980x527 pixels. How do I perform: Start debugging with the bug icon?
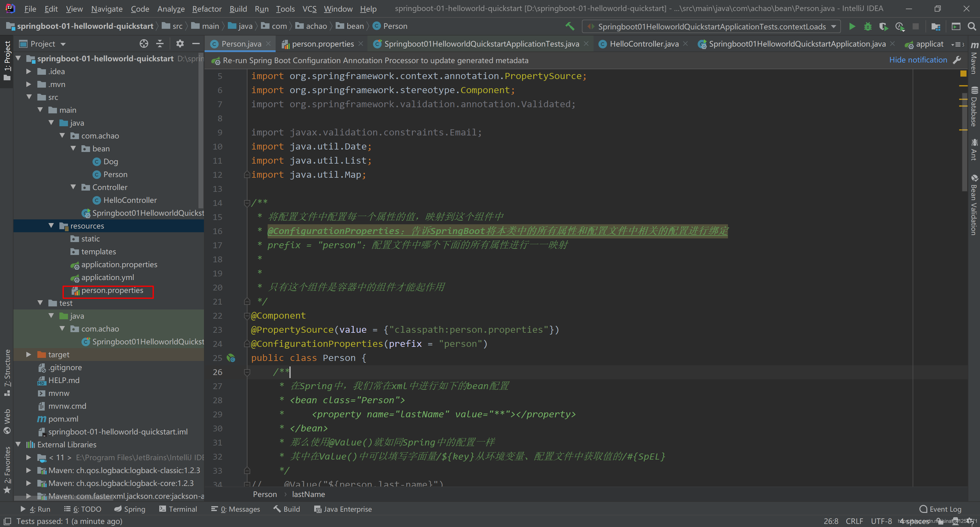[868, 26]
